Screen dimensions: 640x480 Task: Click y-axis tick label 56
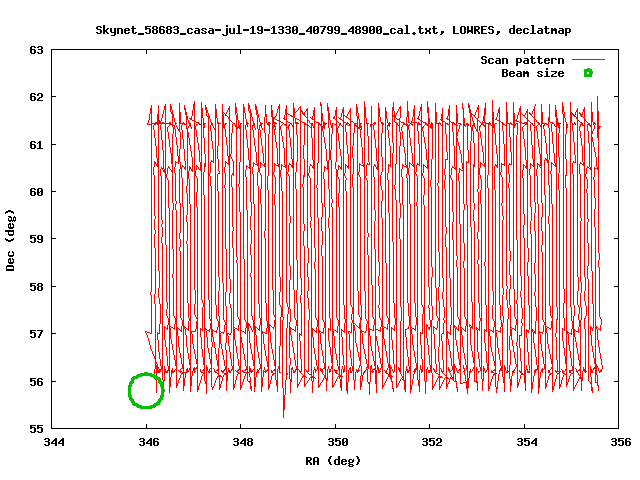36,382
